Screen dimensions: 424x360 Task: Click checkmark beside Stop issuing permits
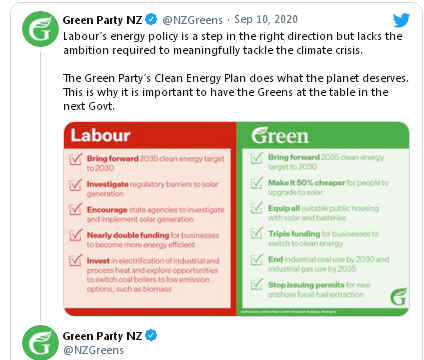[257, 284]
